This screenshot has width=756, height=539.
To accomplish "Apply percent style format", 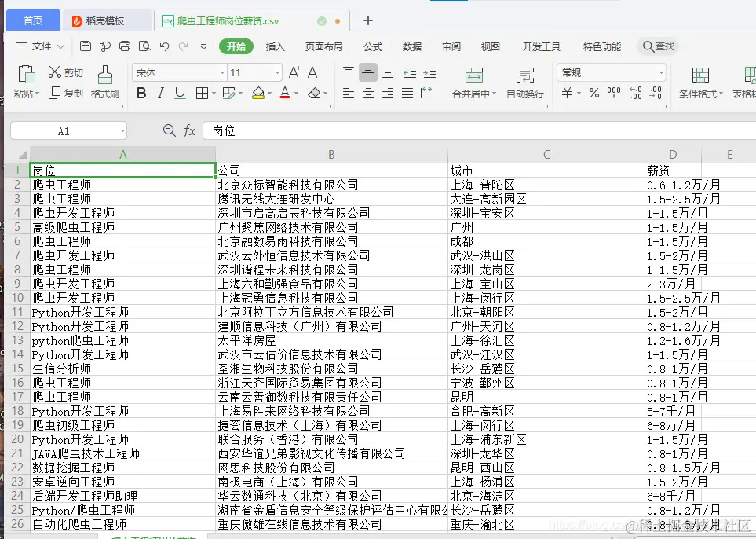I will click(x=594, y=93).
